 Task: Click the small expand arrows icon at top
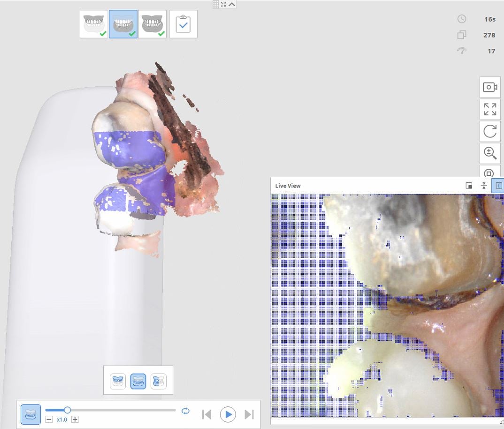pos(223,4)
